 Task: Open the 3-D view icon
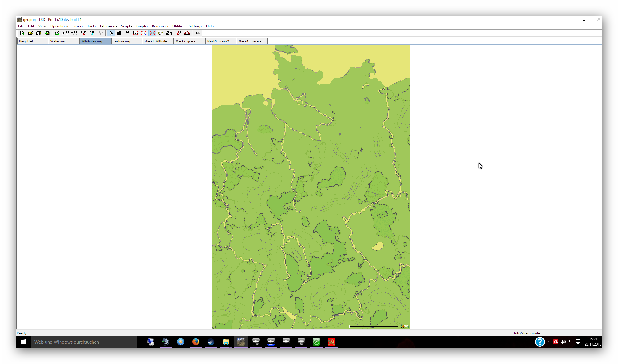[197, 33]
